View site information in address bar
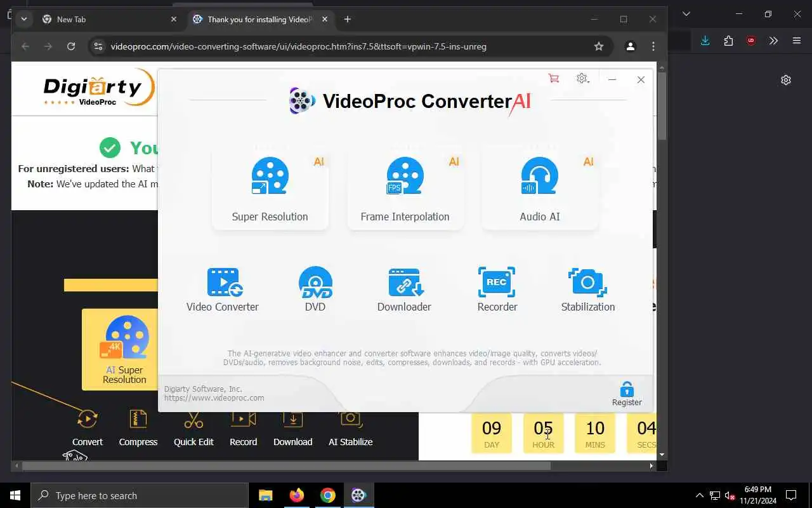 point(98,46)
